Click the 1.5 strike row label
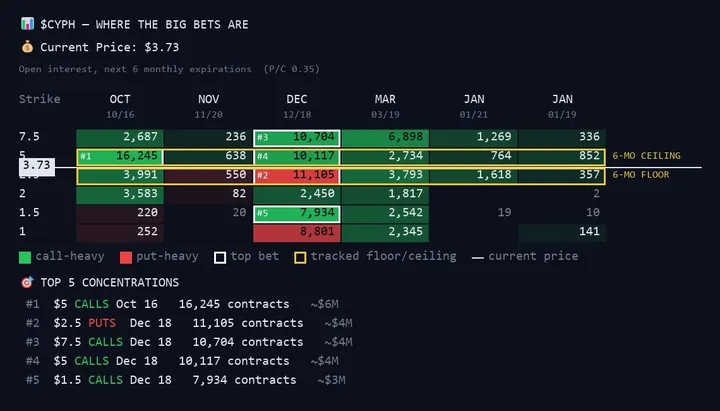The height and width of the screenshot is (411, 720). pyautogui.click(x=29, y=212)
